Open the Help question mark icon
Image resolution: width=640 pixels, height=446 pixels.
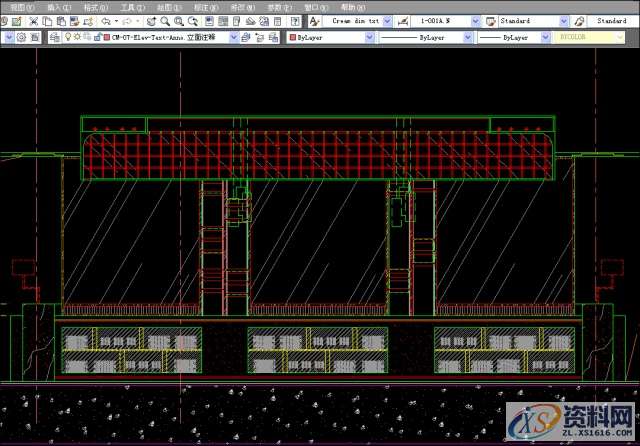[295, 21]
